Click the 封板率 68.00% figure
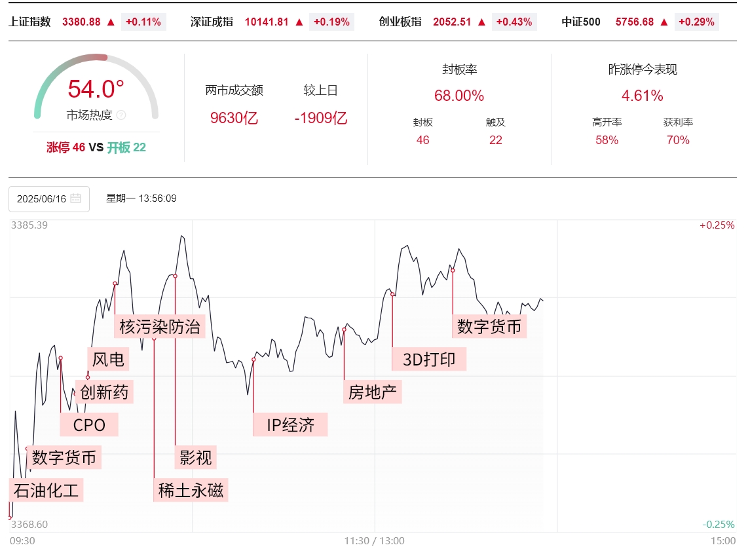Image resolution: width=748 pixels, height=560 pixels. [x=458, y=96]
